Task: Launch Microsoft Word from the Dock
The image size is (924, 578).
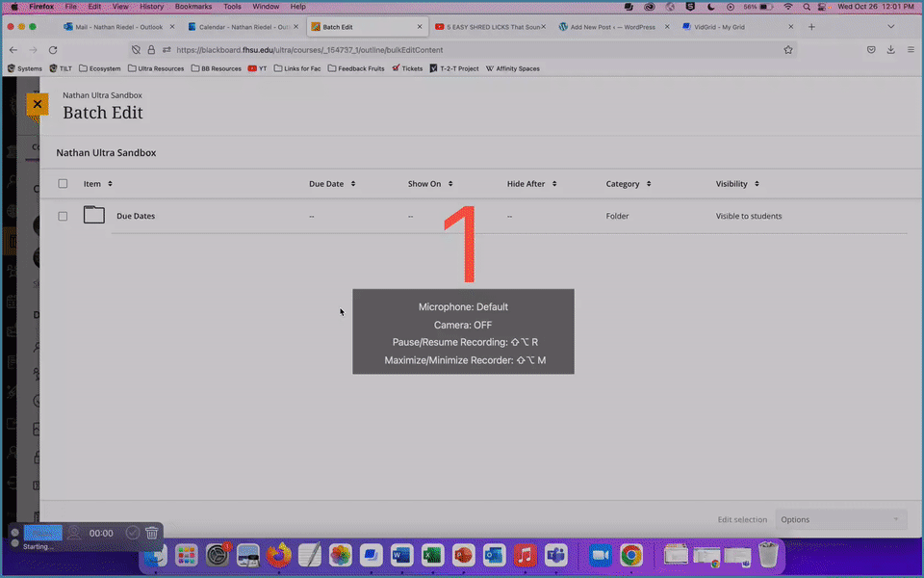Action: point(401,555)
